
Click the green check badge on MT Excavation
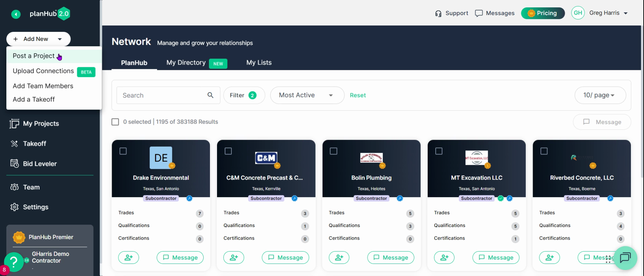(x=501, y=198)
